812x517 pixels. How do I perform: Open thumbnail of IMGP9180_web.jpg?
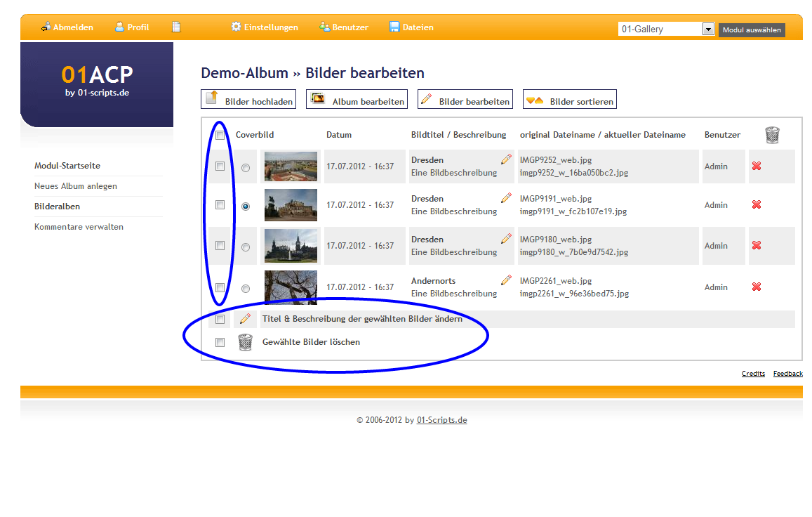291,245
